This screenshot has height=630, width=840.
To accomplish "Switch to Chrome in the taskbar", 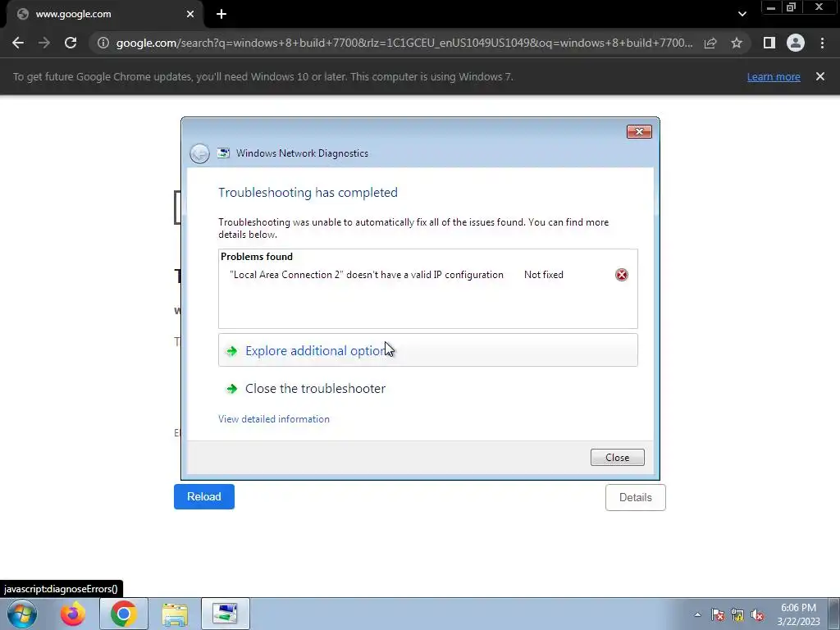I will click(x=123, y=614).
